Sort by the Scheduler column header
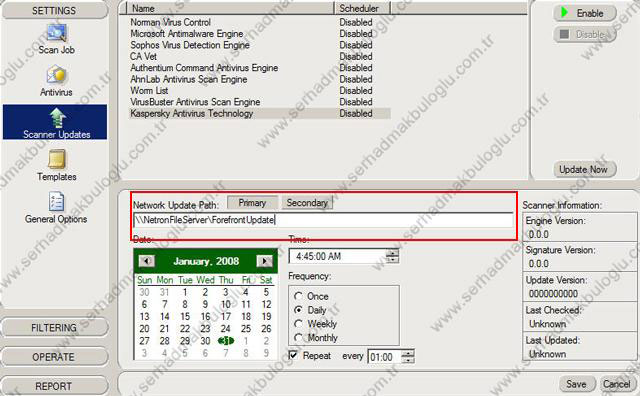This screenshot has width=640, height=396. pyautogui.click(x=362, y=8)
